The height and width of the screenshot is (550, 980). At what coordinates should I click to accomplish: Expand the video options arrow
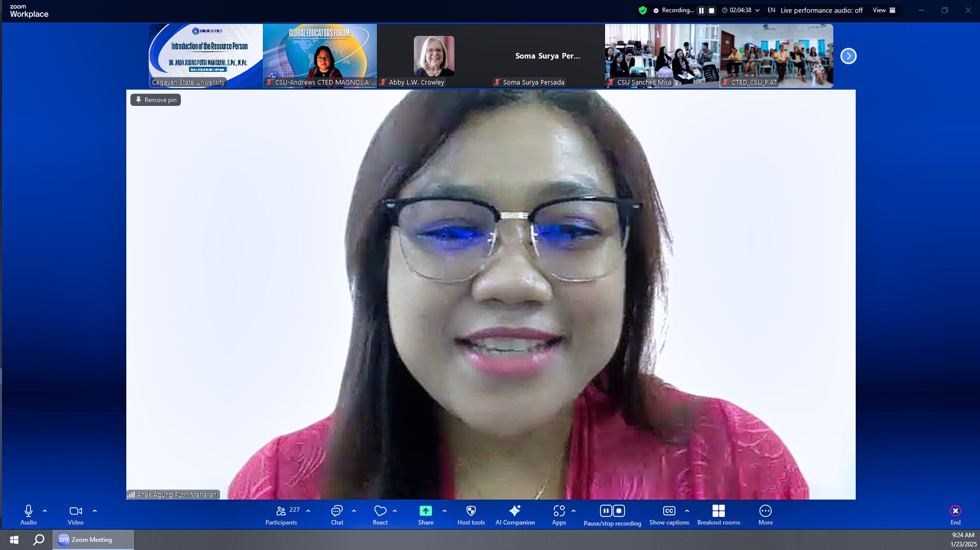pyautogui.click(x=95, y=511)
